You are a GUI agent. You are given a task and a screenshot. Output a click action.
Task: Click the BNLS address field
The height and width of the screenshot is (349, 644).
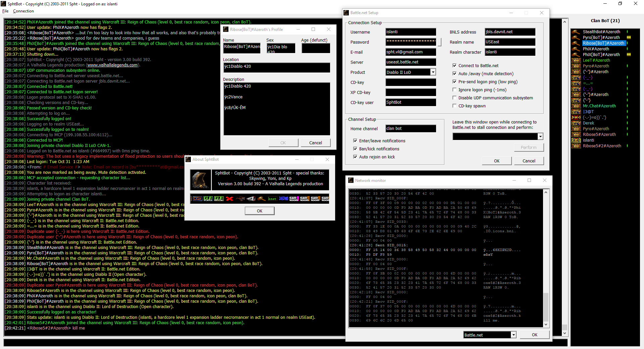510,32
